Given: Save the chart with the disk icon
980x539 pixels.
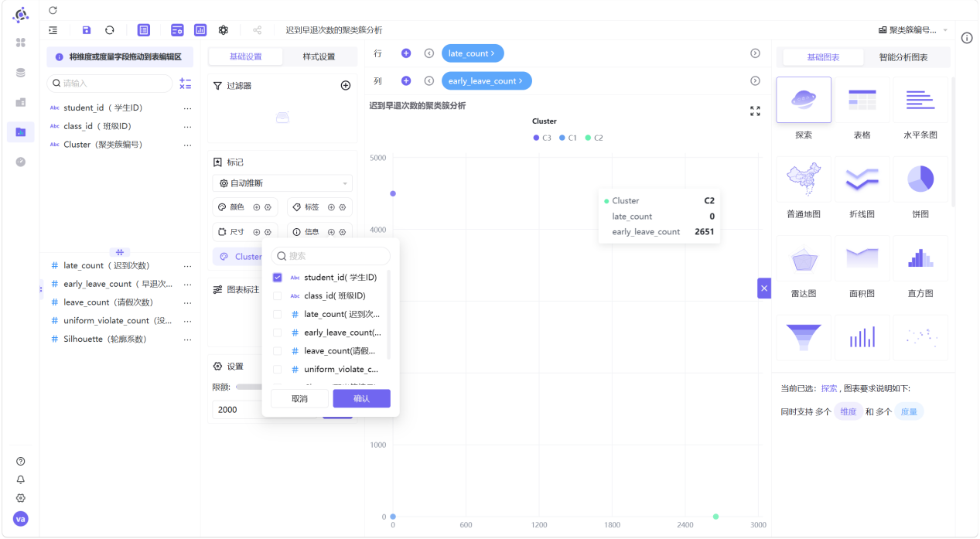Looking at the screenshot, I should tap(87, 30).
